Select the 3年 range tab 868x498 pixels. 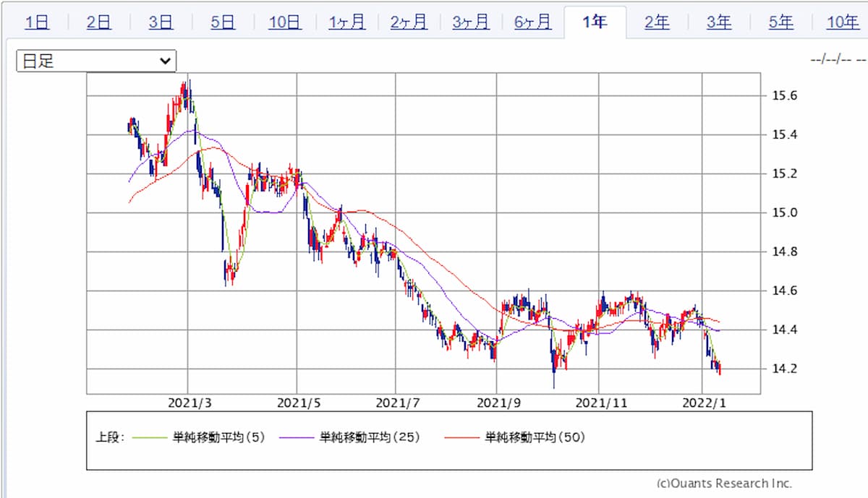point(719,22)
